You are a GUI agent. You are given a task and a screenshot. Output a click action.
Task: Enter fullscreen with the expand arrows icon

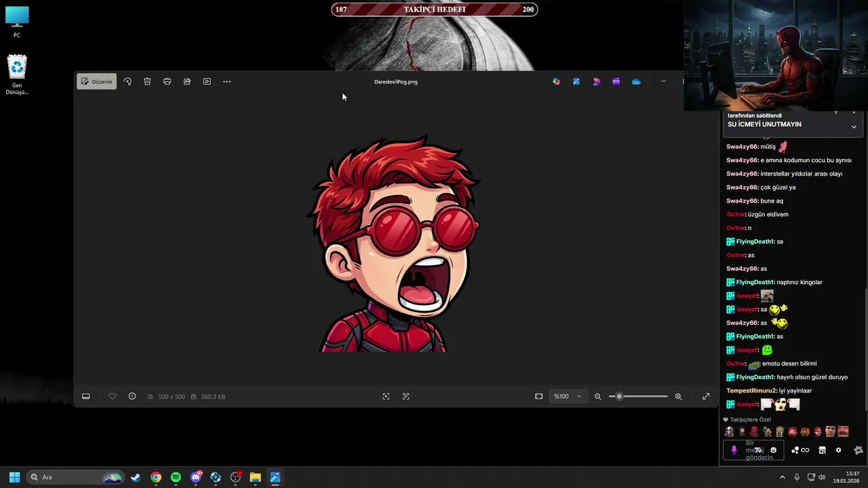706,396
